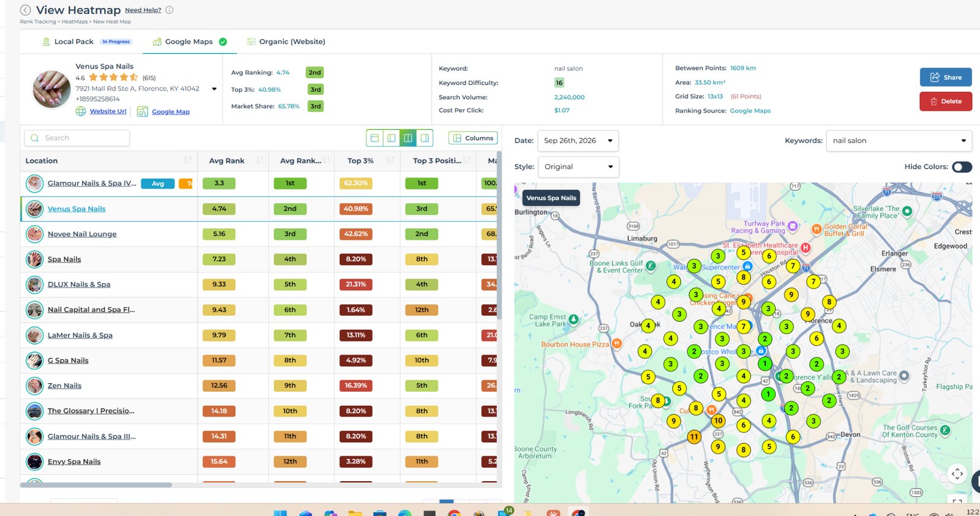Click the table's horizontal scrollbar

(96, 485)
